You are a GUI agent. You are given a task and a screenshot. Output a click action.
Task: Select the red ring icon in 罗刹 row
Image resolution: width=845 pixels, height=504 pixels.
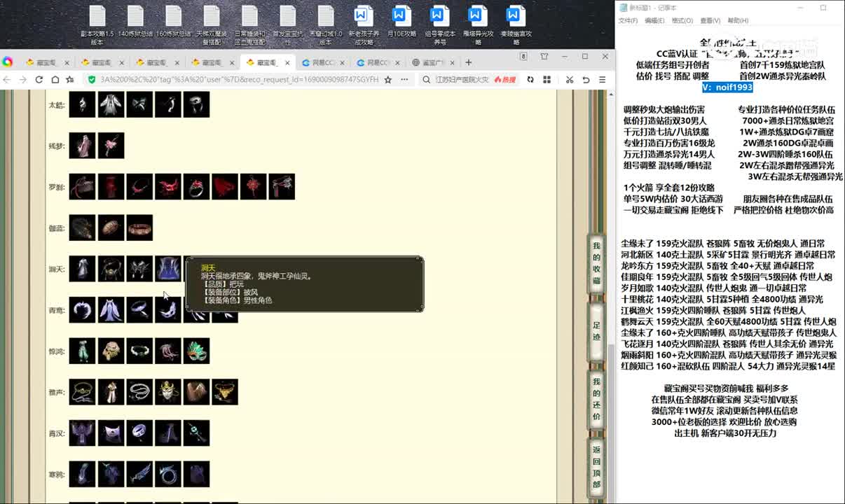197,187
